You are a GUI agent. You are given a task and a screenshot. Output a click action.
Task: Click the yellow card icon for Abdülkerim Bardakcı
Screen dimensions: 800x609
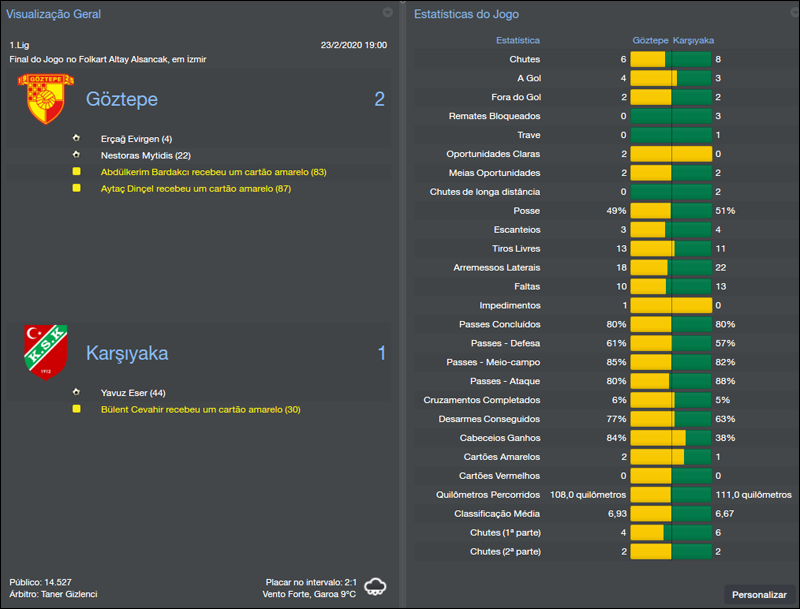click(x=76, y=172)
